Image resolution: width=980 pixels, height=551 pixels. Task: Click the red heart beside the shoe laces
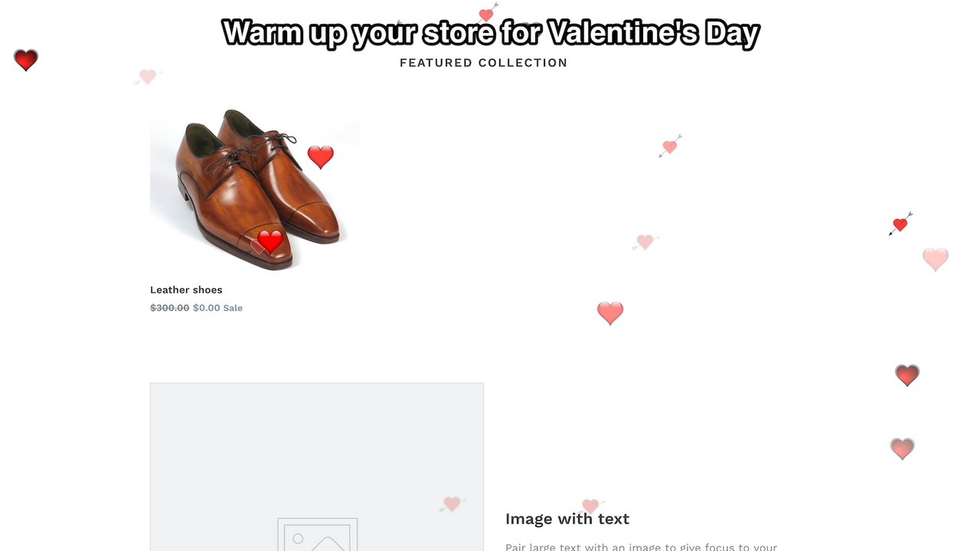click(x=321, y=156)
